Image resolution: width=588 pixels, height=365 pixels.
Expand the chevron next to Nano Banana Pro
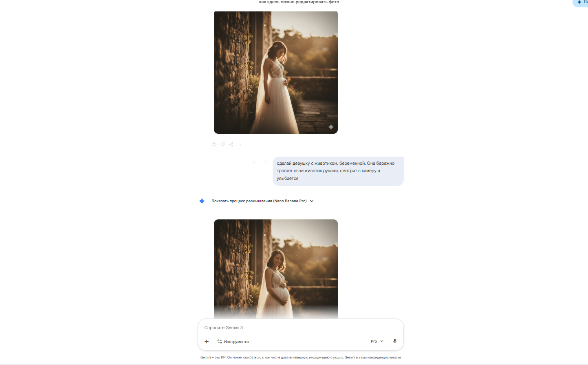click(312, 201)
